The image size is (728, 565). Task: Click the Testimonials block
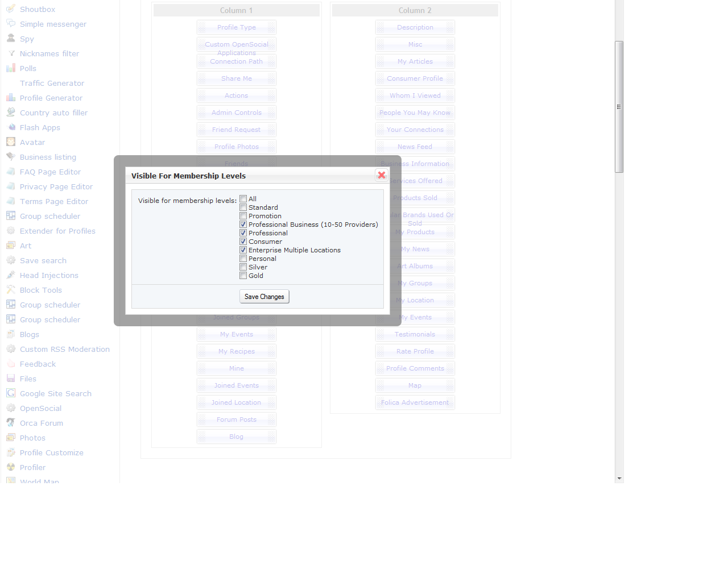click(x=415, y=334)
